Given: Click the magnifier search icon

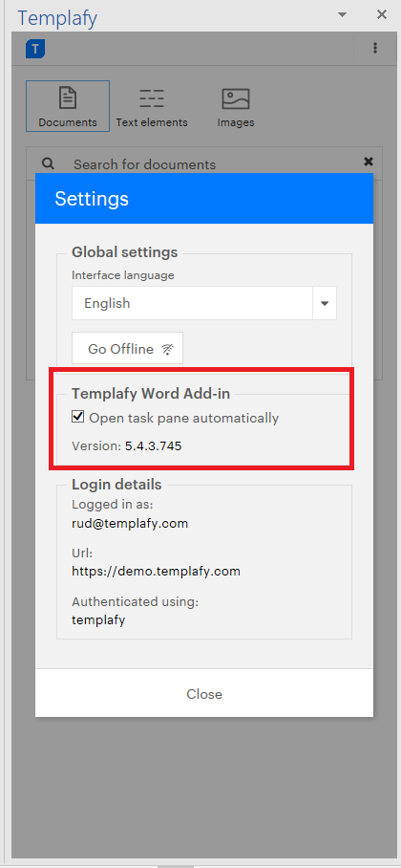Looking at the screenshot, I should coord(48,163).
